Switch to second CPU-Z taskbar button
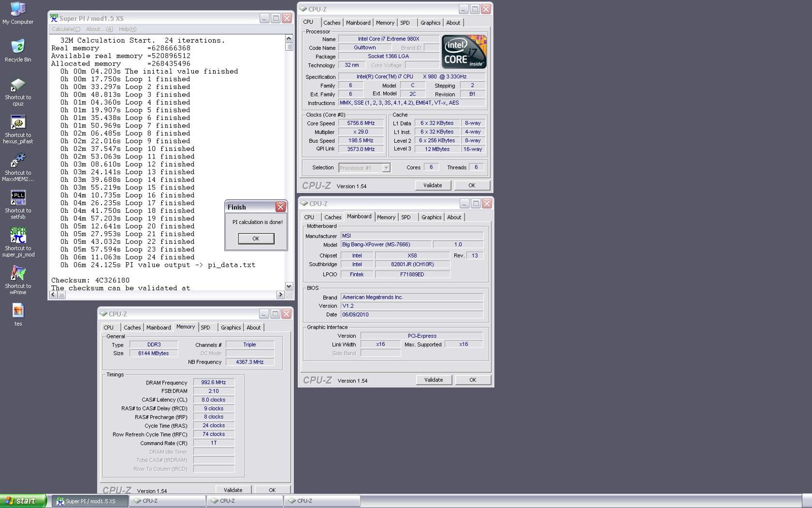Viewport: 812px width, 508px height. click(245, 501)
